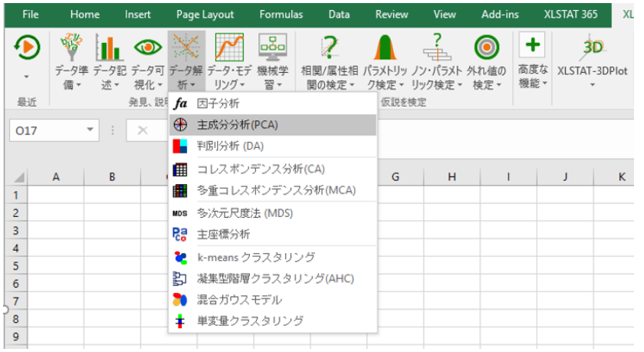Screen dimensions: 644x352
Task: Expand the Name Box dropdown arrow
Action: (x=90, y=130)
